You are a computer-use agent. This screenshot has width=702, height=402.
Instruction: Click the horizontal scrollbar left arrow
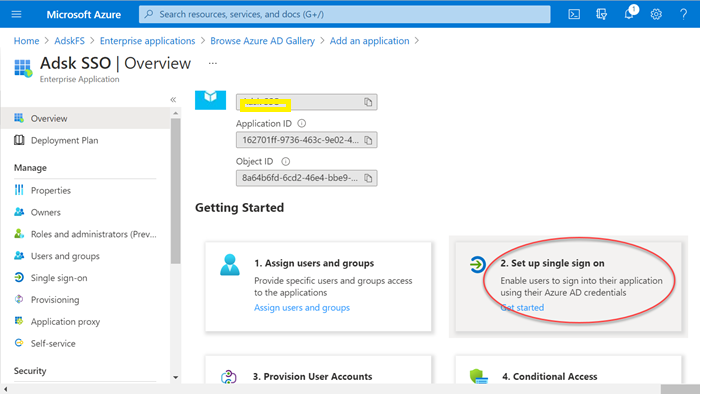point(5,389)
